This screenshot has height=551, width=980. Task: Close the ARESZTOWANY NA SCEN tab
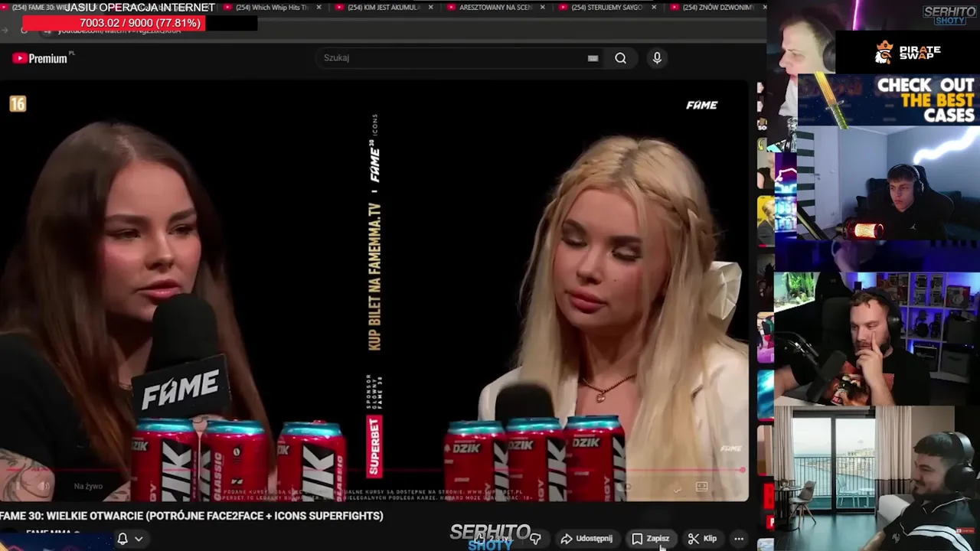pyautogui.click(x=542, y=8)
